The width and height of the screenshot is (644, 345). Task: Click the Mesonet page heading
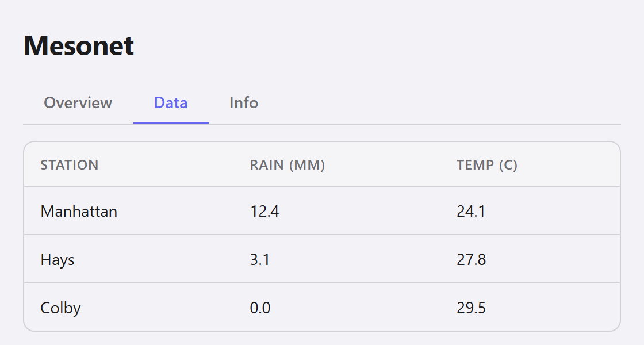[79, 45]
